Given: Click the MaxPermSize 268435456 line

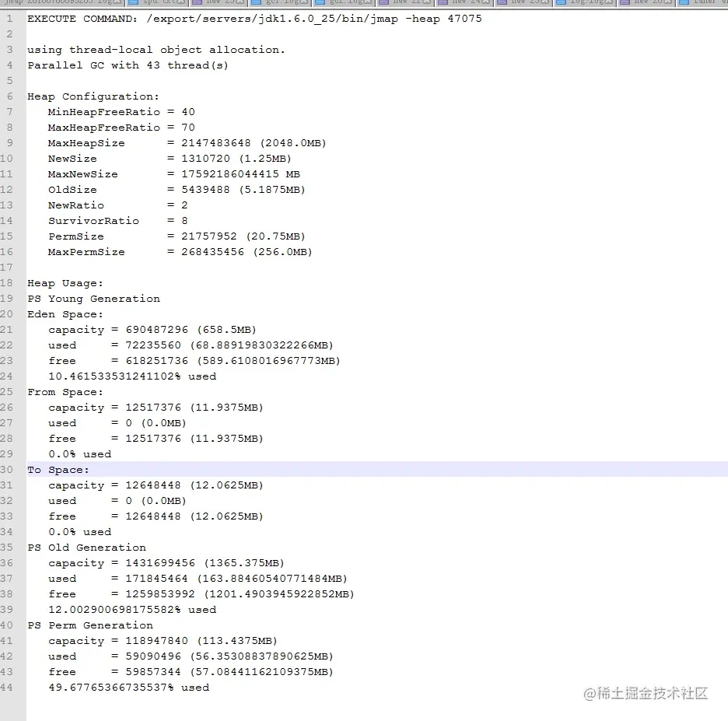Looking at the screenshot, I should tap(180, 252).
